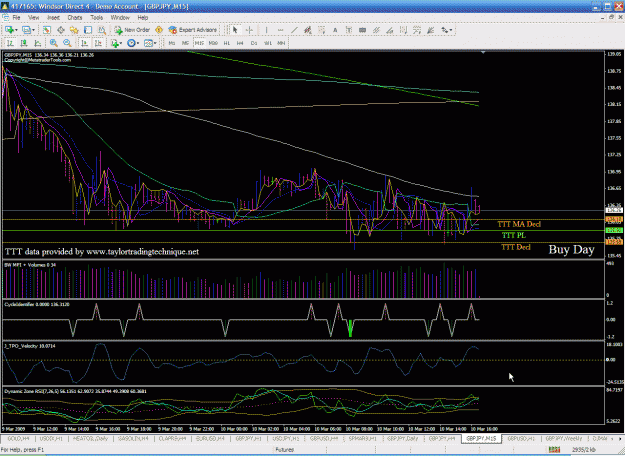Image resolution: width=625 pixels, height=456 pixels.
Task: Toggle chart auto scroll icon
Action: point(85,43)
